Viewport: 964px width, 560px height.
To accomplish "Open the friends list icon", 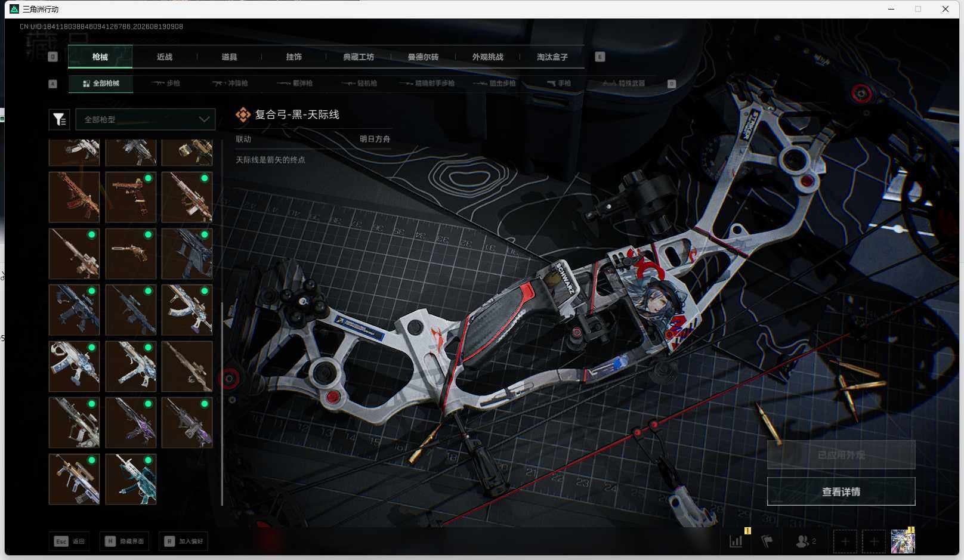I will (x=805, y=541).
